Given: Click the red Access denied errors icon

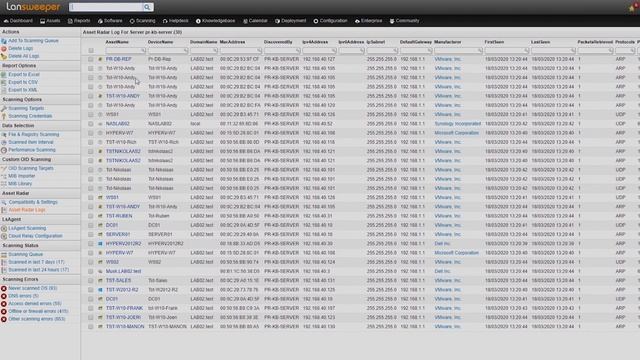Looking at the screenshot, I should (4, 304).
